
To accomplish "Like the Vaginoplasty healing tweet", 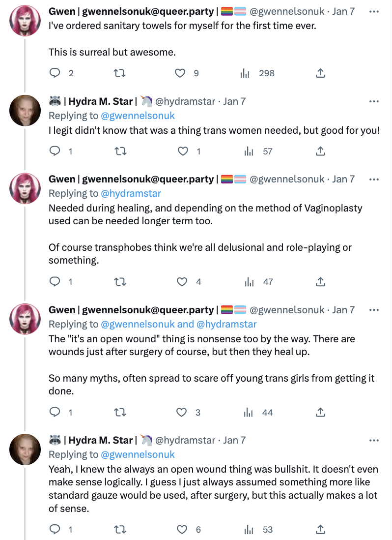I will point(182,282).
